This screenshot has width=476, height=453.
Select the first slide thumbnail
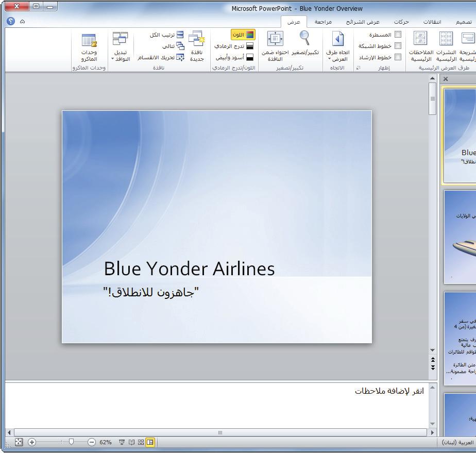(460, 136)
